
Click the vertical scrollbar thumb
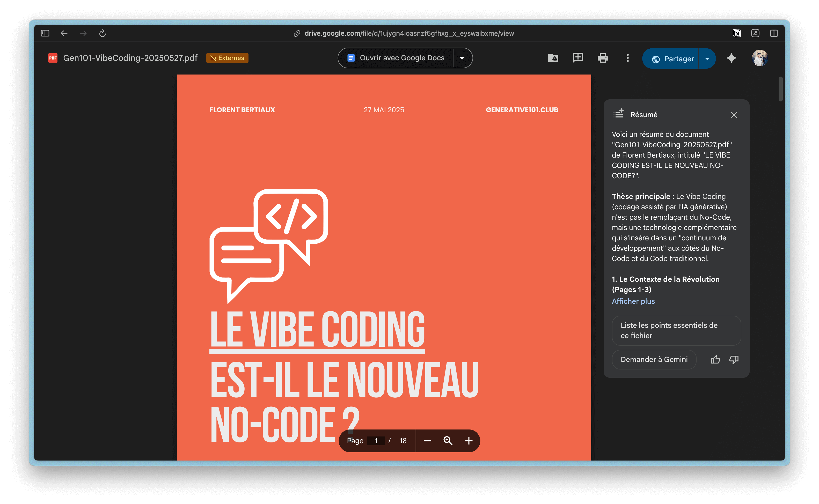click(780, 89)
